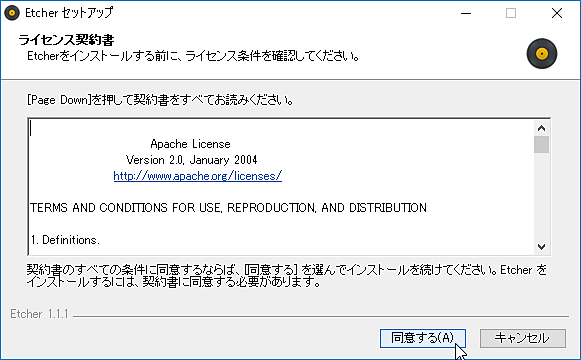581x360 pixels.
Task: Click the 同意する(A) agree button
Action: (x=423, y=338)
